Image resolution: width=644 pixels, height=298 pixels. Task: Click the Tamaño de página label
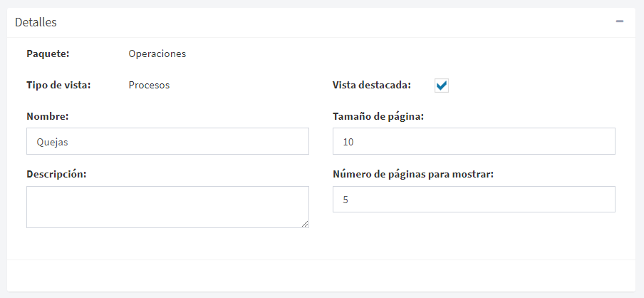point(378,116)
